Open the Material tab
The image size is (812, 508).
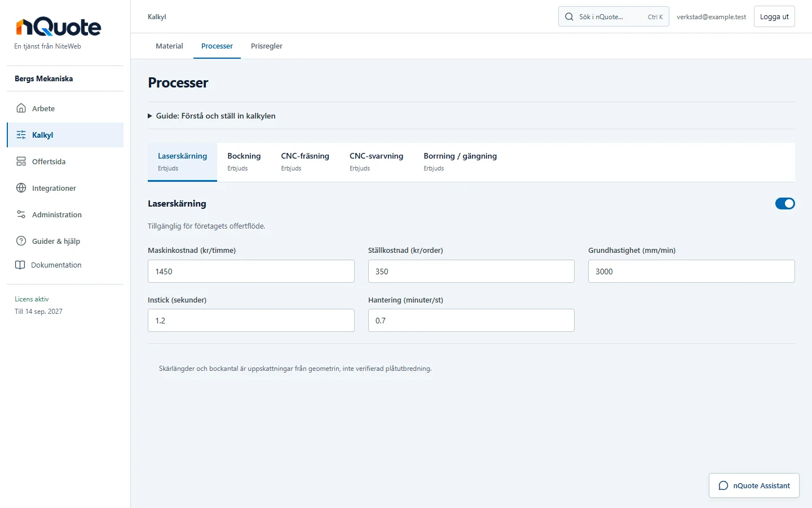coord(169,46)
